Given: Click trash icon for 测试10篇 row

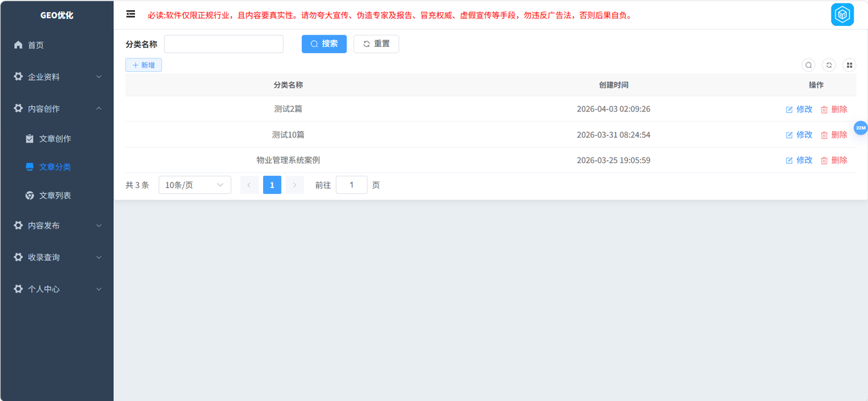Looking at the screenshot, I should [825, 135].
